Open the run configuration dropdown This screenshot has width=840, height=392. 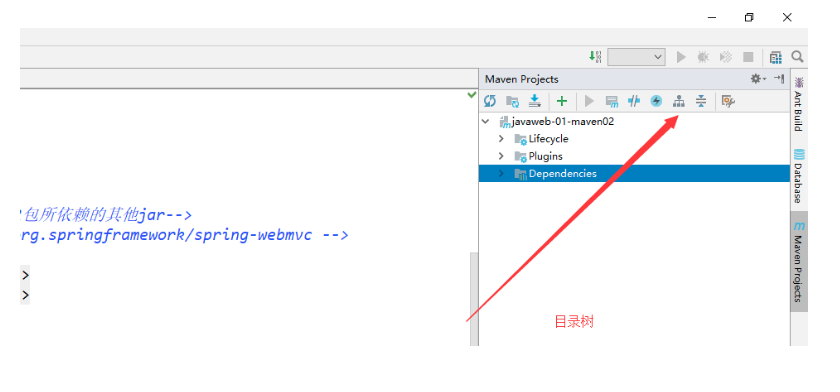(636, 57)
